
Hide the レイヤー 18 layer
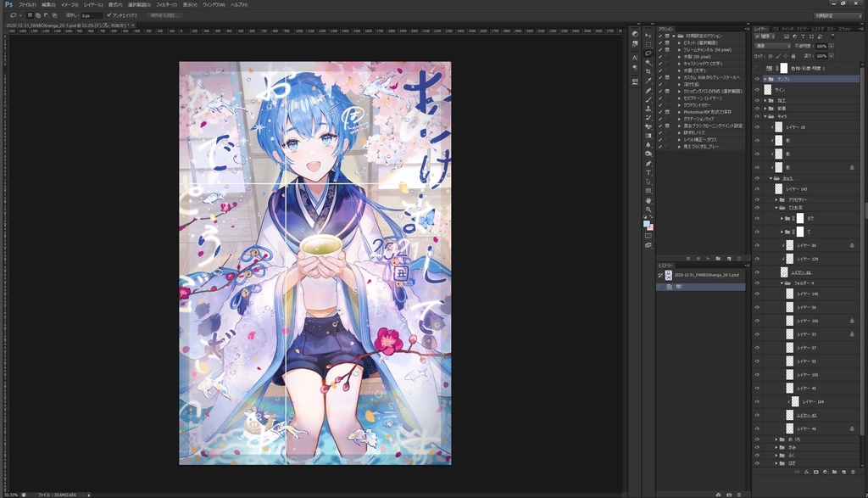pyautogui.click(x=757, y=127)
